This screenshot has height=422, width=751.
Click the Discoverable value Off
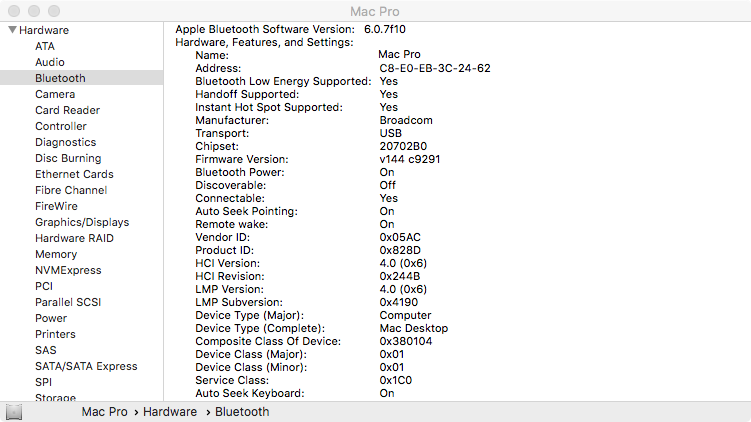[x=387, y=185]
